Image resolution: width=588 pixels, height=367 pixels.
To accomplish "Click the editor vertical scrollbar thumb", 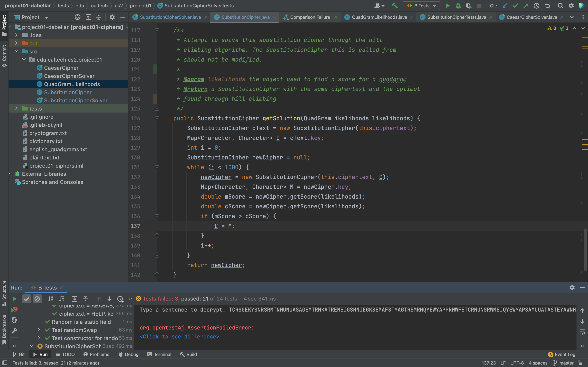I will [585, 250].
